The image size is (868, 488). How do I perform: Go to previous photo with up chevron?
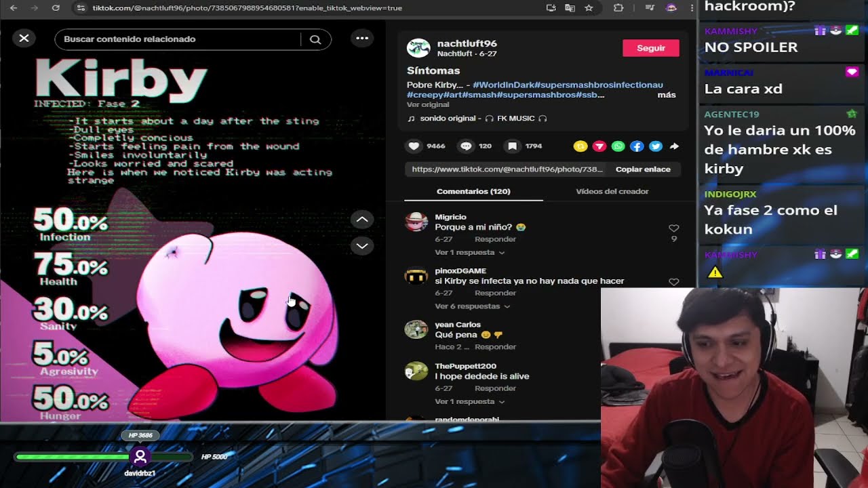[362, 220]
